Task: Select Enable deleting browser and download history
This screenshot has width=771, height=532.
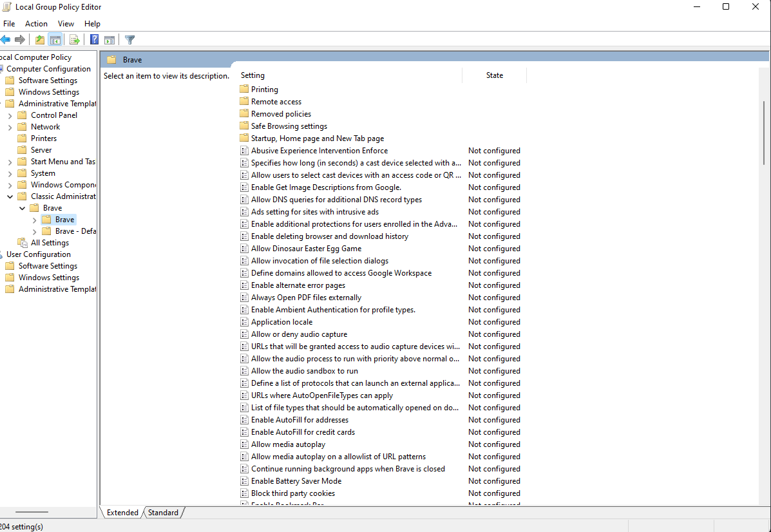Action: point(330,236)
